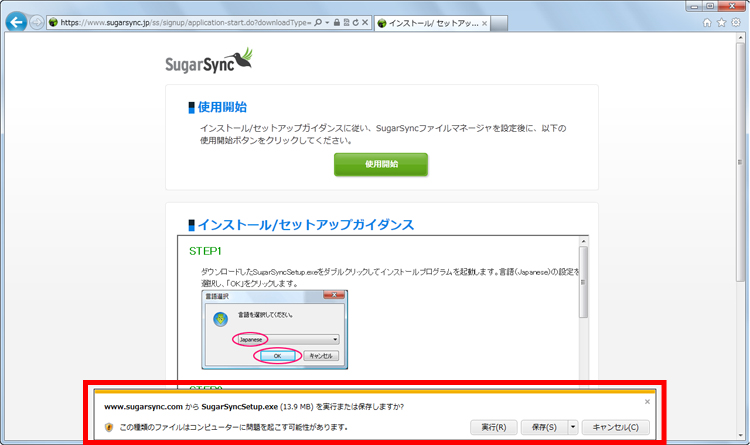Go to the browser home icon

707,22
